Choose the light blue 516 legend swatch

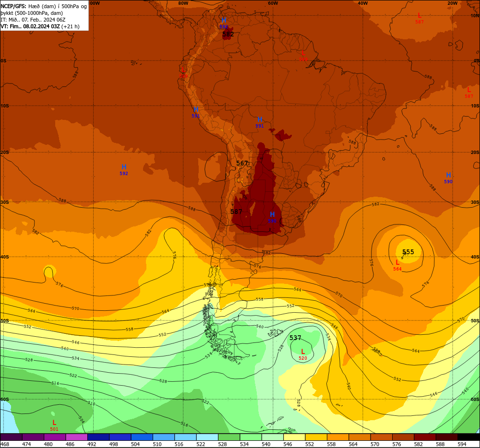click(x=185, y=437)
